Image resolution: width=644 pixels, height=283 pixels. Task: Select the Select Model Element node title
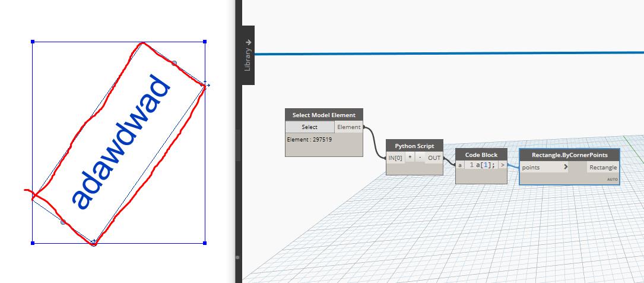click(x=323, y=115)
